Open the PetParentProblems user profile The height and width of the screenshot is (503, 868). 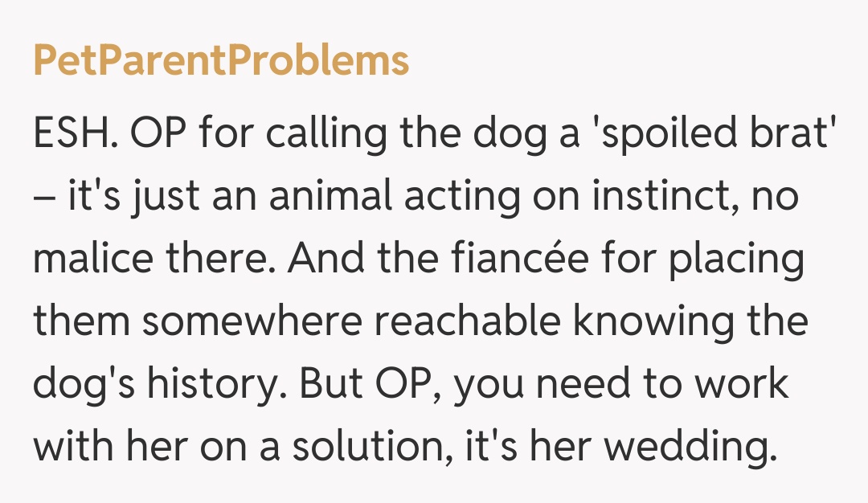click(x=221, y=61)
